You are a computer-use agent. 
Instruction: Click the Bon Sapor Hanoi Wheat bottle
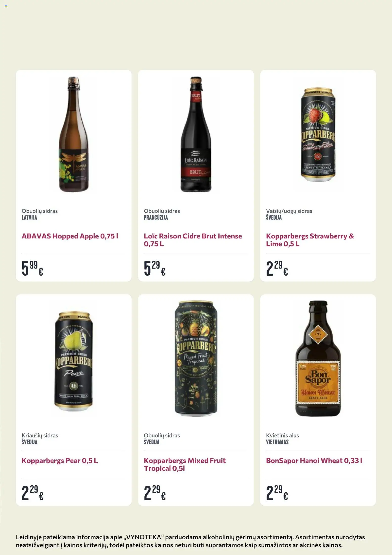coord(318,358)
